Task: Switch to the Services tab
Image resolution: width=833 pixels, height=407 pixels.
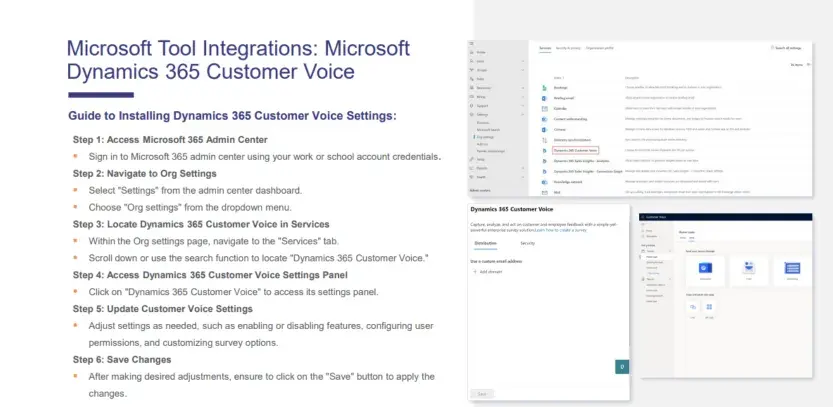Action: tap(545, 48)
